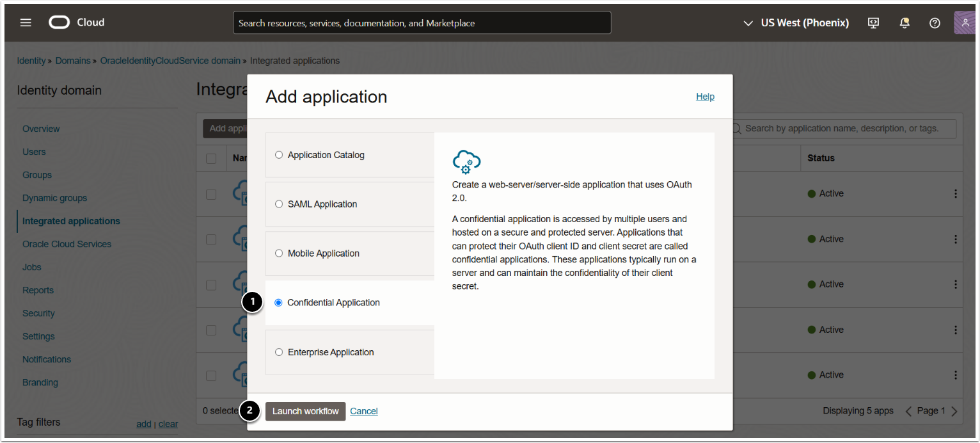Select the Mobile Application radio button
980x443 pixels.
(x=279, y=254)
